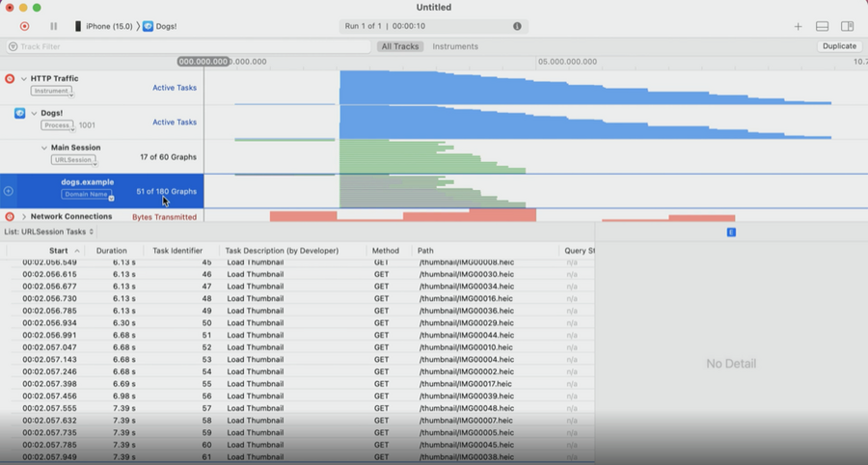Click the Dogs! process app icon

click(19, 113)
